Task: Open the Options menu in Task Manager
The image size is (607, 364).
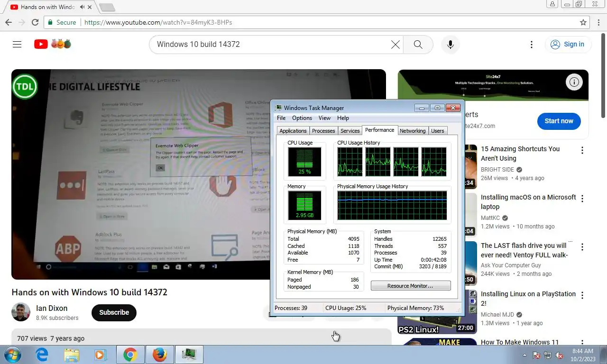Action: tap(302, 118)
